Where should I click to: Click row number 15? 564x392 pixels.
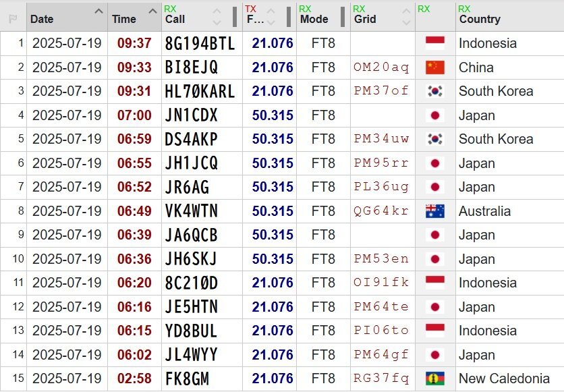tap(18, 378)
